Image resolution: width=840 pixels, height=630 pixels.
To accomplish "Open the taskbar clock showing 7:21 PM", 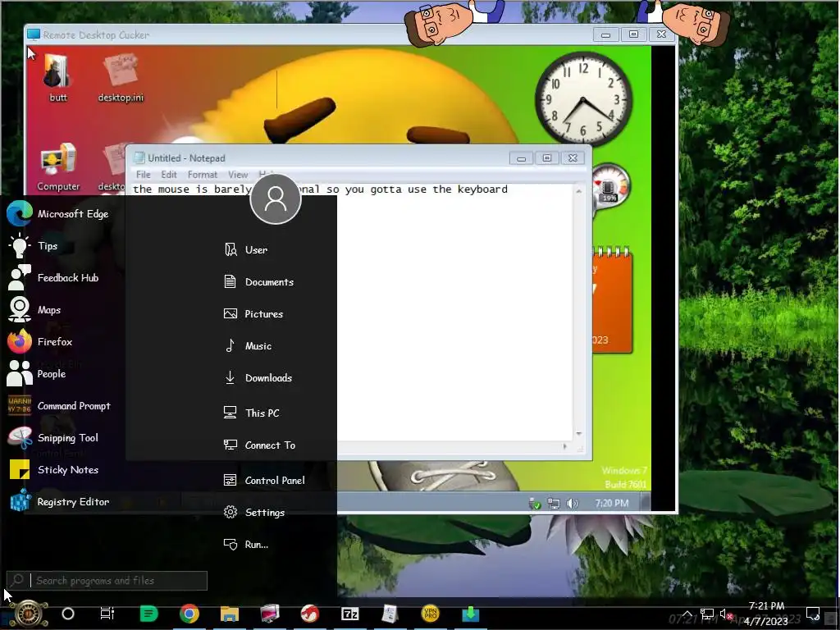I will (766, 614).
